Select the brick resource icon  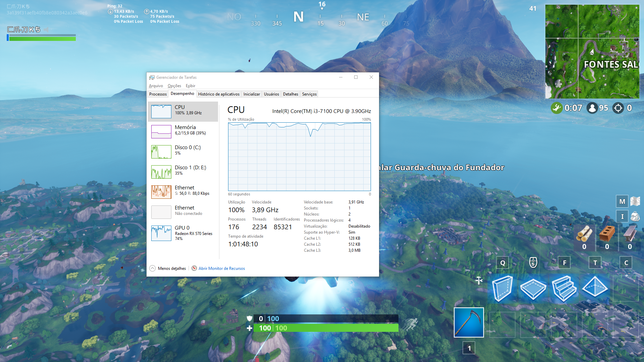tap(607, 233)
